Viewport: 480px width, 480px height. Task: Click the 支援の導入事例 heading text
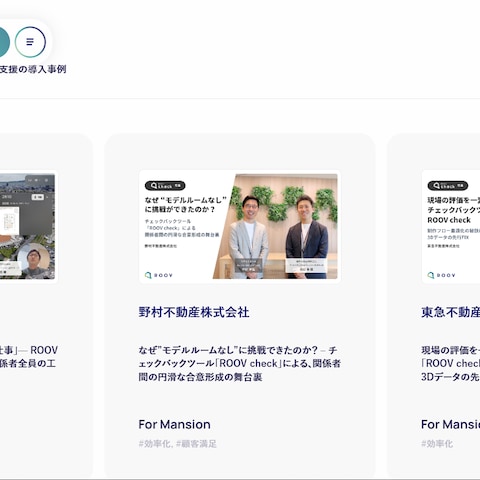[x=33, y=69]
